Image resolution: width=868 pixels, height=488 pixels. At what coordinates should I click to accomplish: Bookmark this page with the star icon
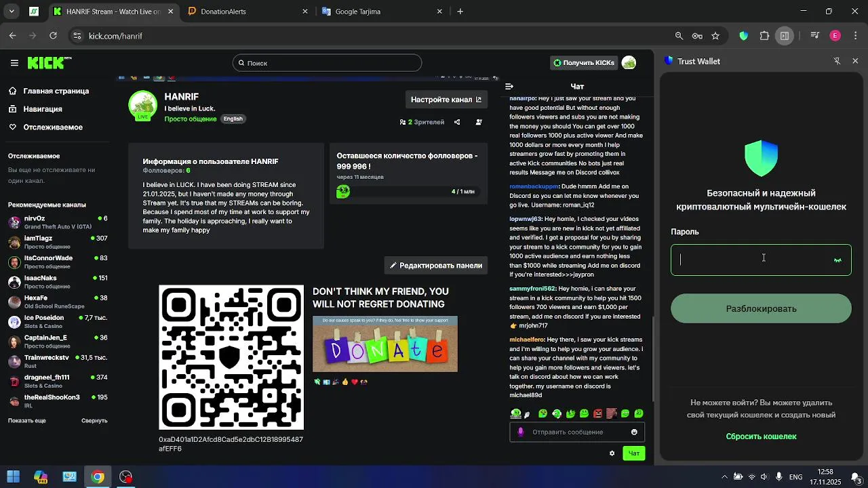click(715, 36)
